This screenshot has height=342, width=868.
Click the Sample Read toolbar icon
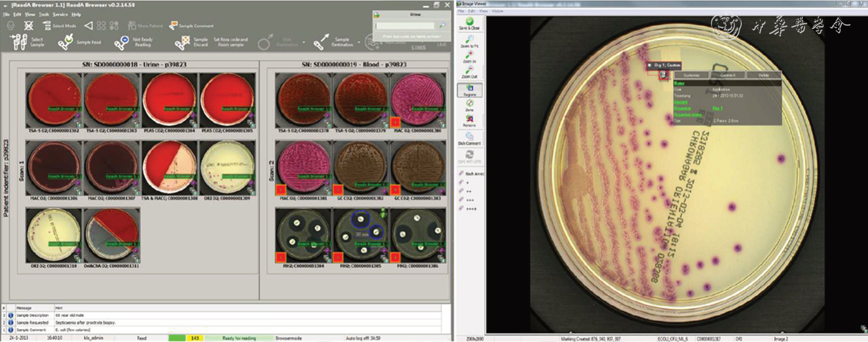pyautogui.click(x=66, y=42)
